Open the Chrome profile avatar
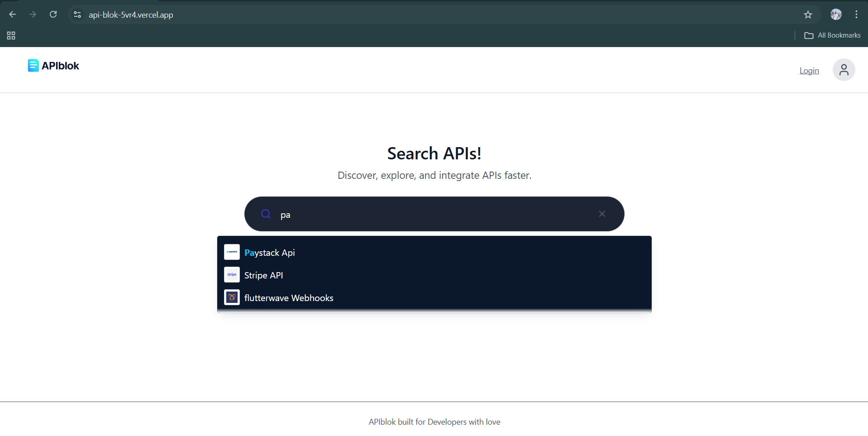This screenshot has height=436, width=868. 836,14
